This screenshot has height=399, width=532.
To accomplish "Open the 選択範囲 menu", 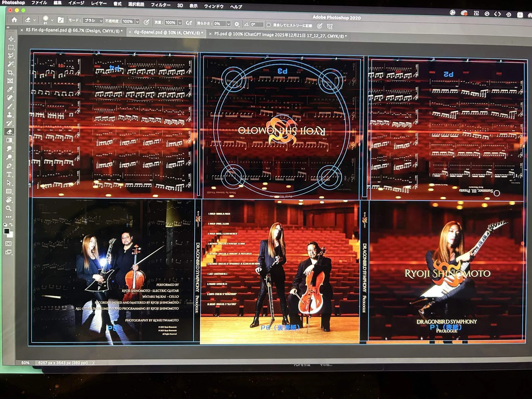I will tap(136, 4).
